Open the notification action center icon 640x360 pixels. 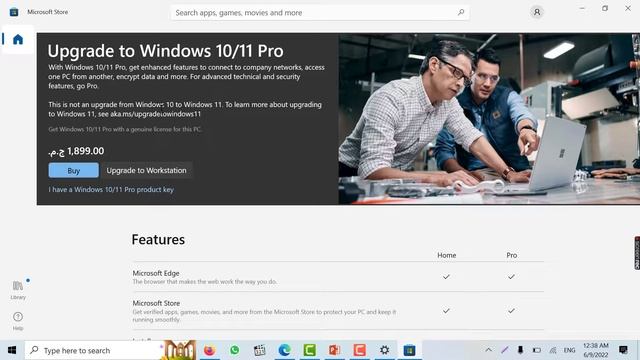point(623,350)
